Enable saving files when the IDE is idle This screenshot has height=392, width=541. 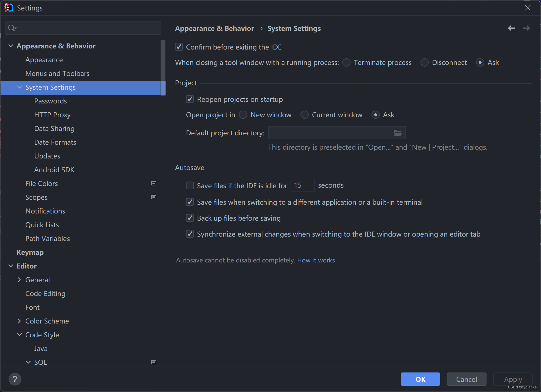[x=190, y=185]
